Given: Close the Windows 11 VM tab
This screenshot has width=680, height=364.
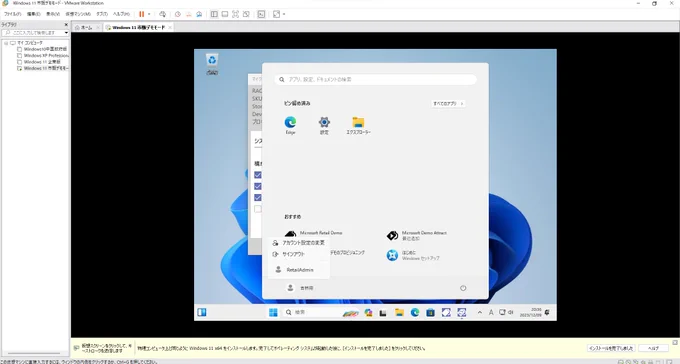Looking at the screenshot, I should pyautogui.click(x=170, y=27).
